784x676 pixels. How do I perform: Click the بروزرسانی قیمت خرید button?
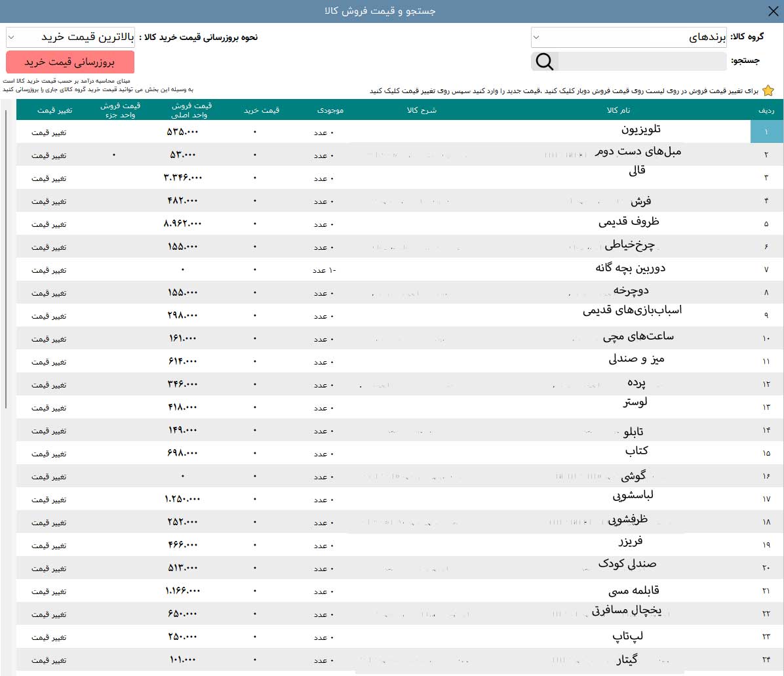(70, 62)
